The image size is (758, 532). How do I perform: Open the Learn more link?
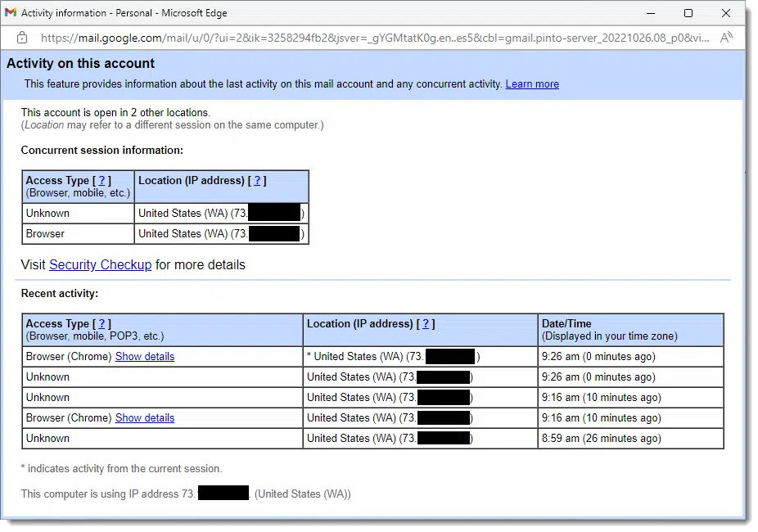point(532,84)
